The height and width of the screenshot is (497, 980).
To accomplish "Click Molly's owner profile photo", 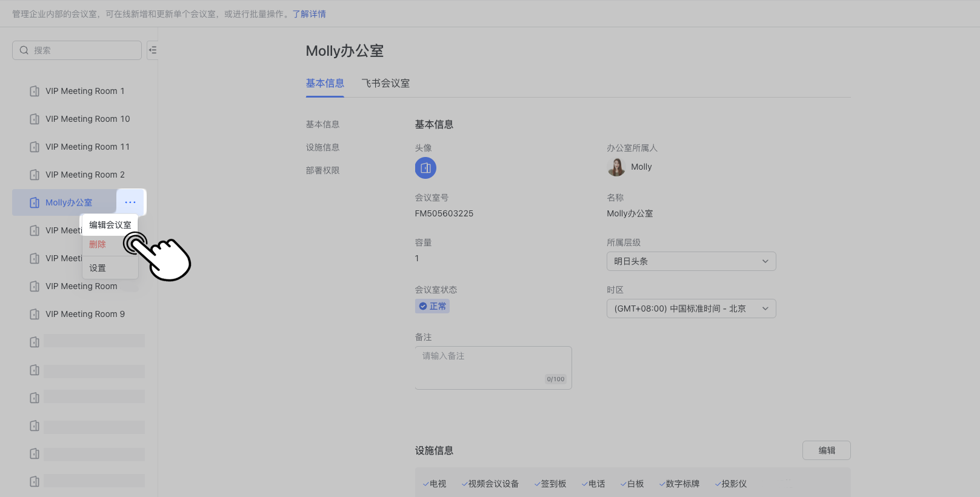I will point(616,167).
